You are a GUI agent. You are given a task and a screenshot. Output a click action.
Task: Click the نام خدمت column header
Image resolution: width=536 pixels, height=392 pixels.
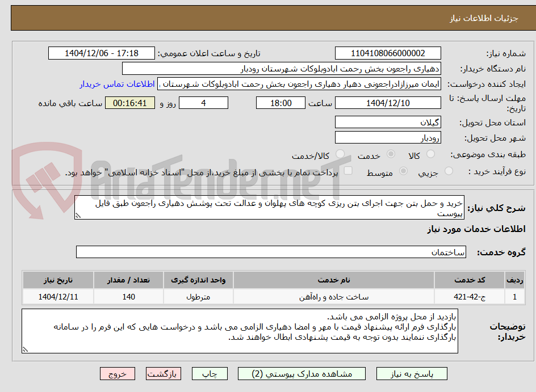(334, 280)
